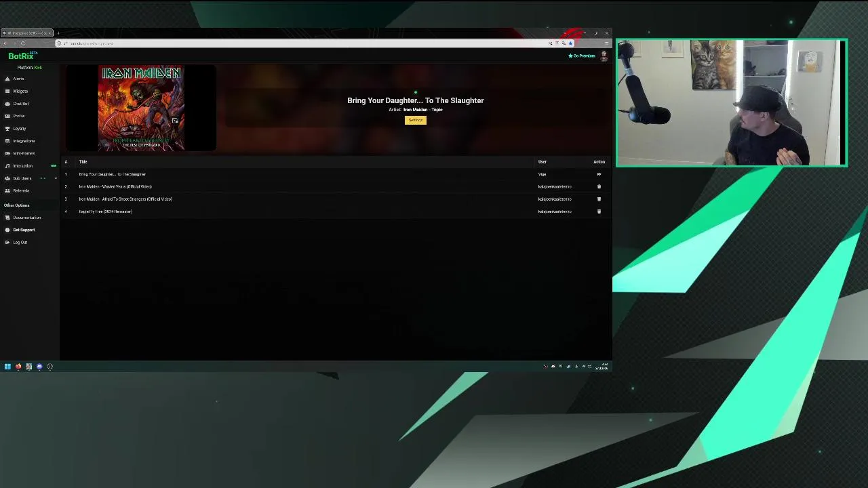Image resolution: width=868 pixels, height=488 pixels.
Task: Open the red taskbar browser icon
Action: pos(18,367)
